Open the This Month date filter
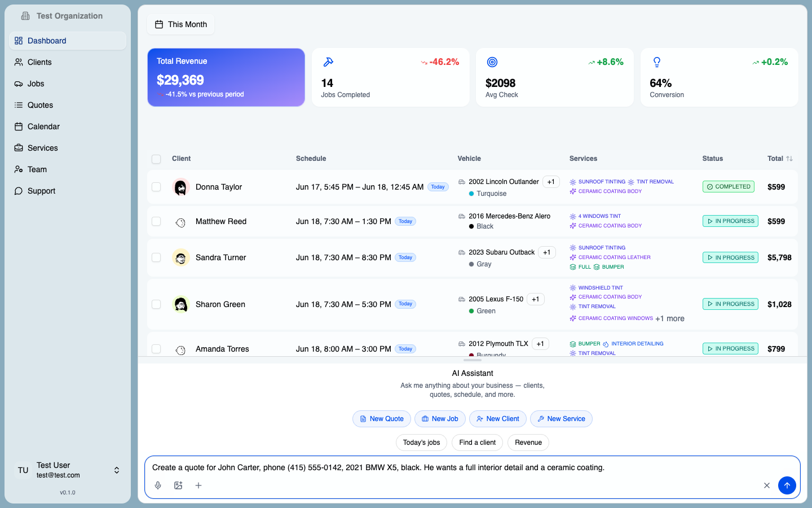This screenshot has height=508, width=812. pyautogui.click(x=181, y=24)
